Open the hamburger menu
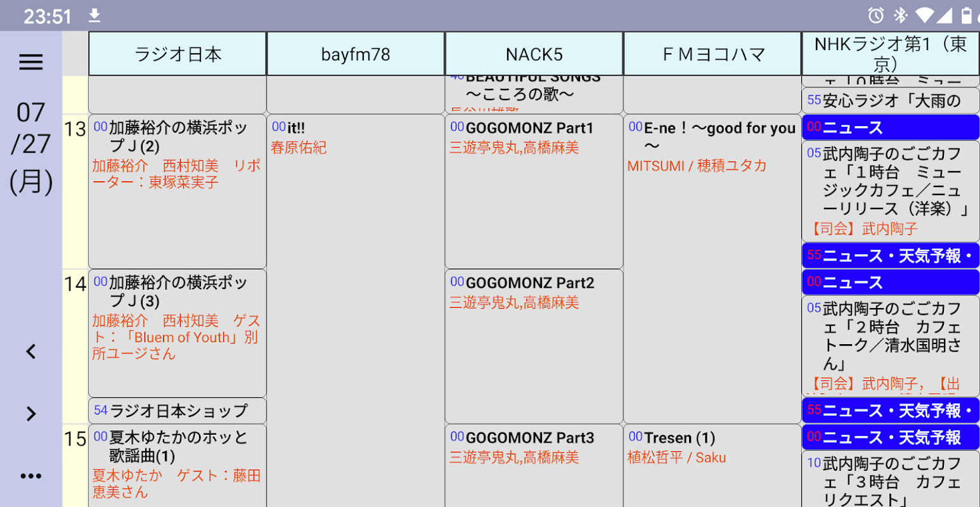The width and height of the screenshot is (980, 507). pyautogui.click(x=31, y=62)
